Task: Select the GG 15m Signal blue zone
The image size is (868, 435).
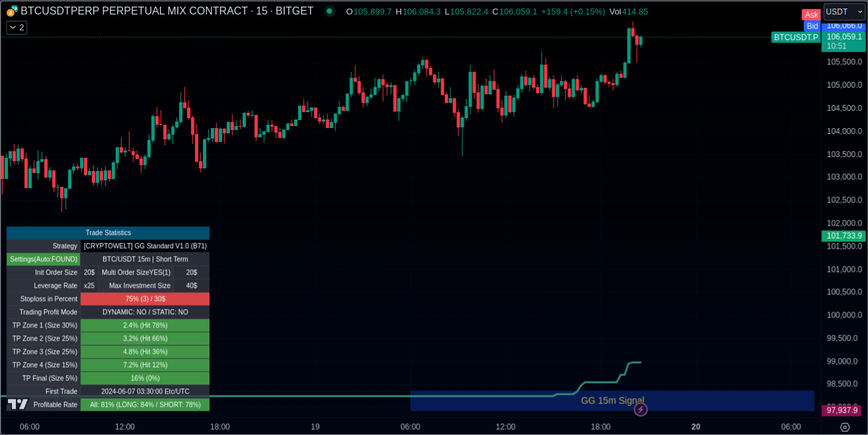Action: pos(612,401)
